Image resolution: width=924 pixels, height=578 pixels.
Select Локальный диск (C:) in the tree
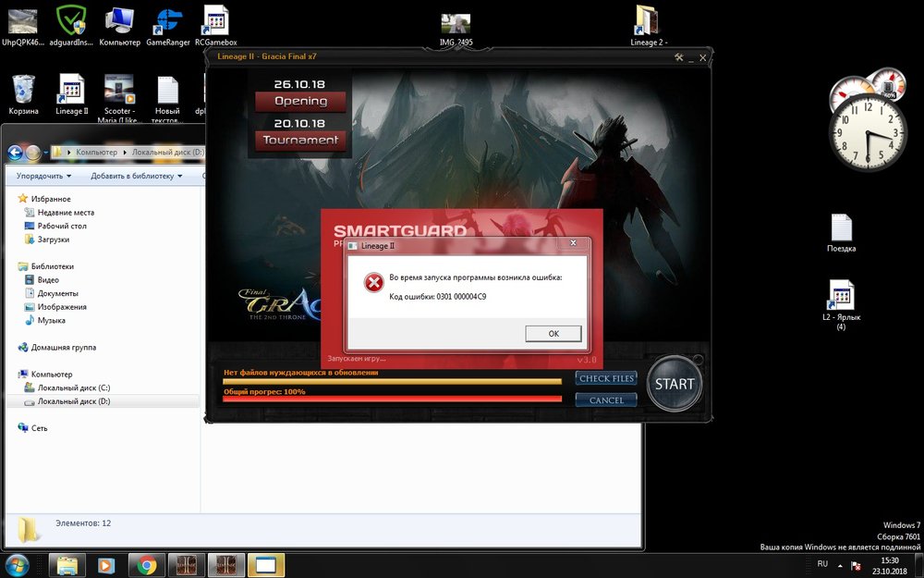pyautogui.click(x=73, y=387)
